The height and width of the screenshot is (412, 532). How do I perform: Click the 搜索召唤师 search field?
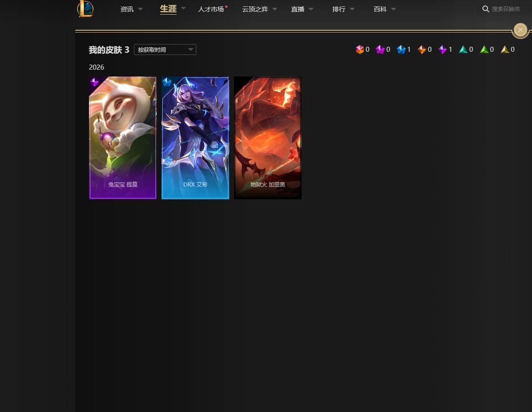point(505,9)
